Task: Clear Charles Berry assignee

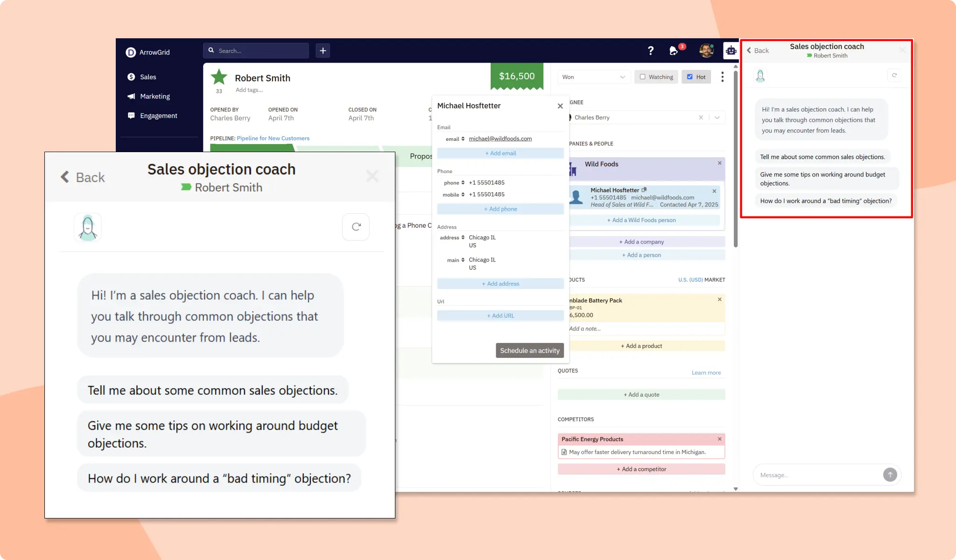Action: pos(701,118)
